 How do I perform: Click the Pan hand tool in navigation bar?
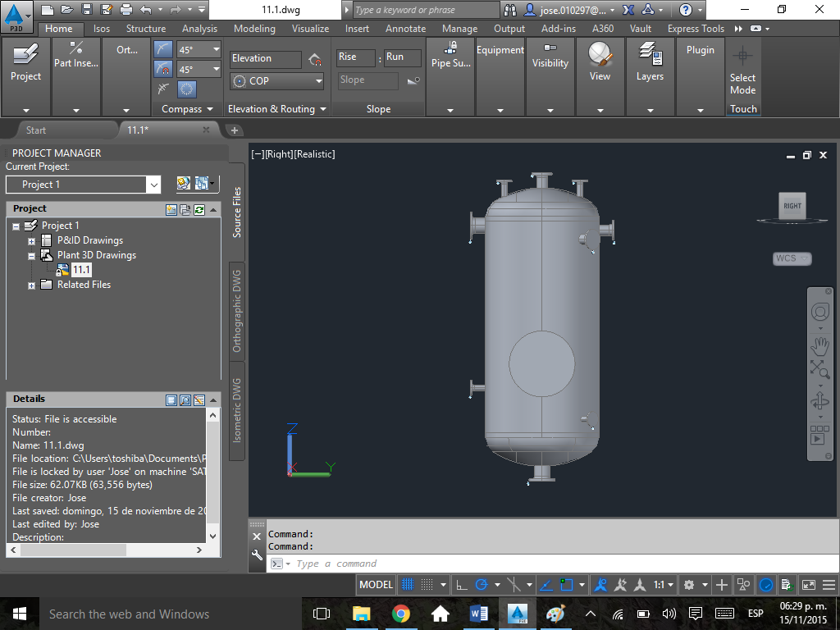coord(819,347)
